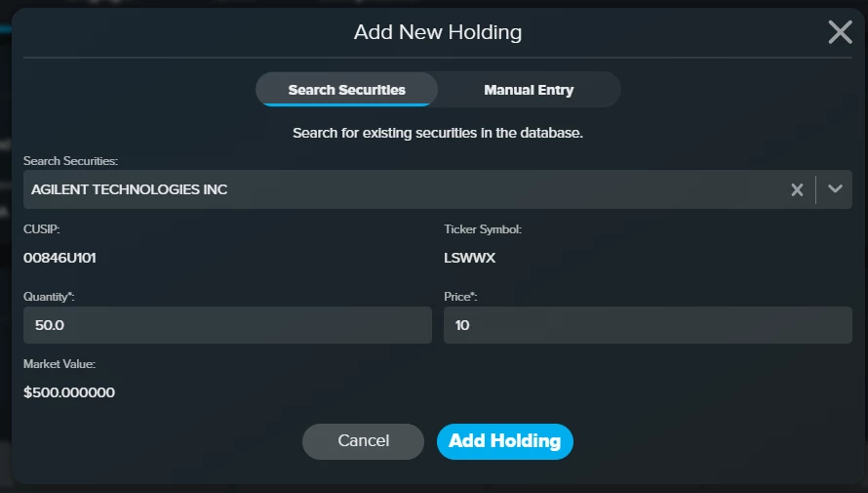The height and width of the screenshot is (493, 868).
Task: Switch to the Search Securities tab
Action: tap(346, 90)
